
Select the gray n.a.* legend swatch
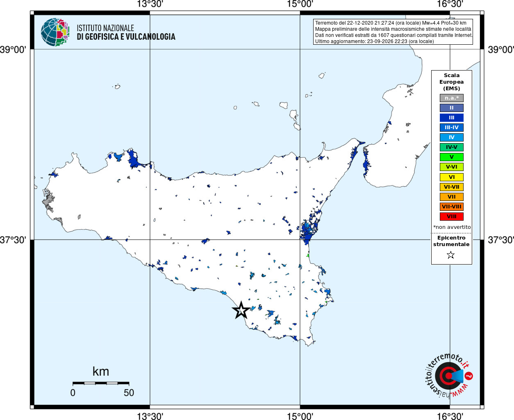[452, 98]
